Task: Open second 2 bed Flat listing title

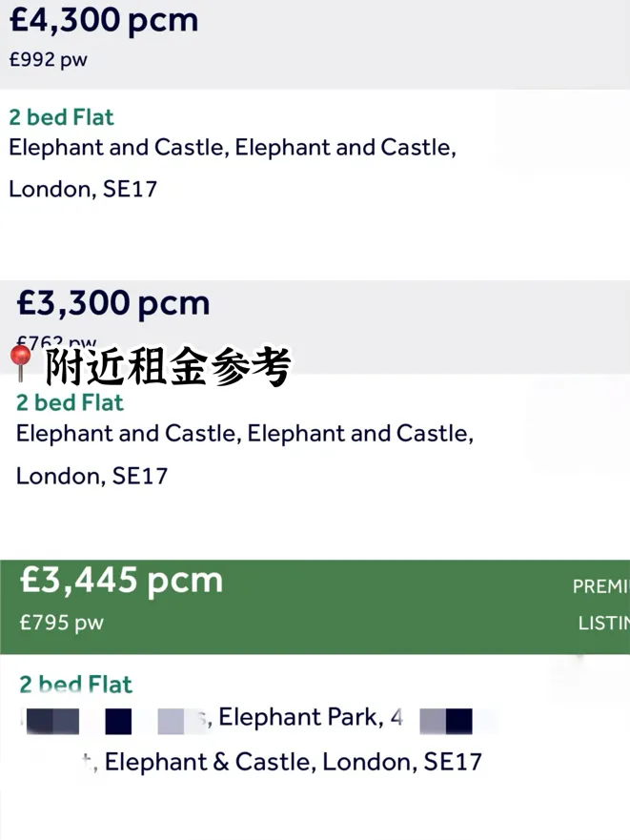Action: [70, 402]
